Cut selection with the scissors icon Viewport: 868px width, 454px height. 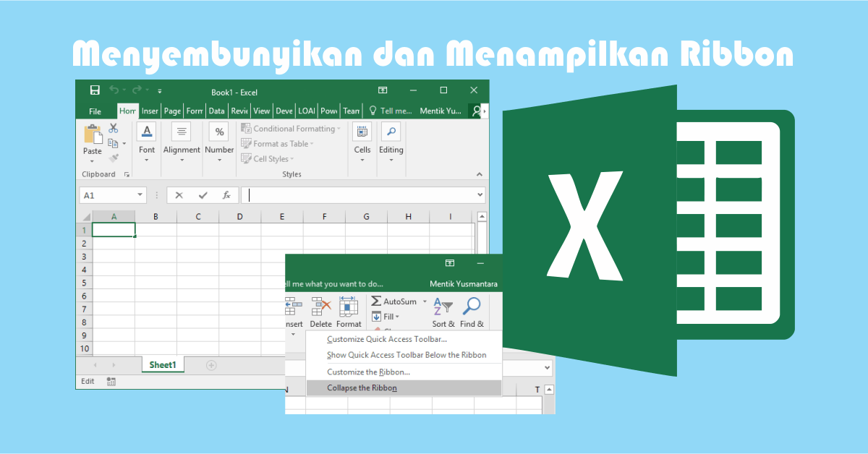point(114,128)
